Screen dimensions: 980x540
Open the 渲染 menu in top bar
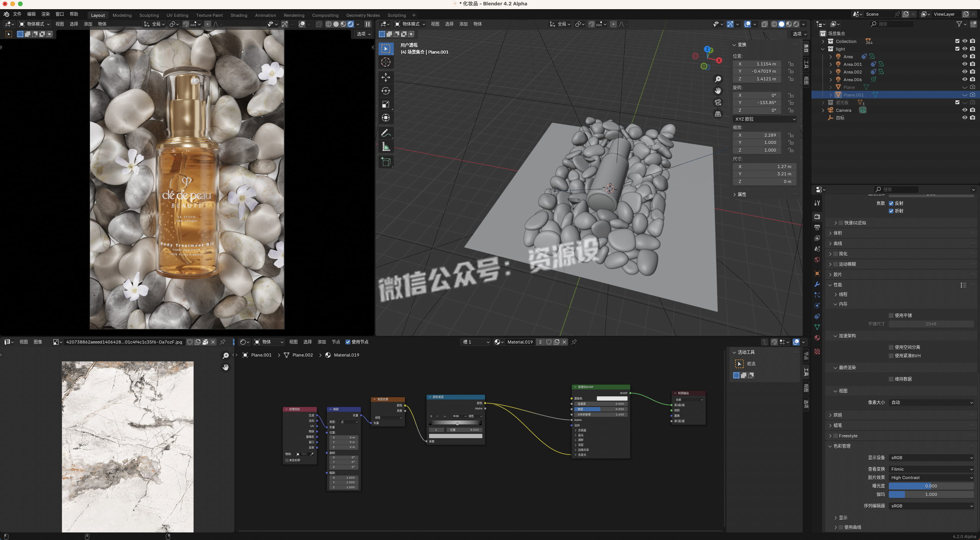[x=45, y=14]
